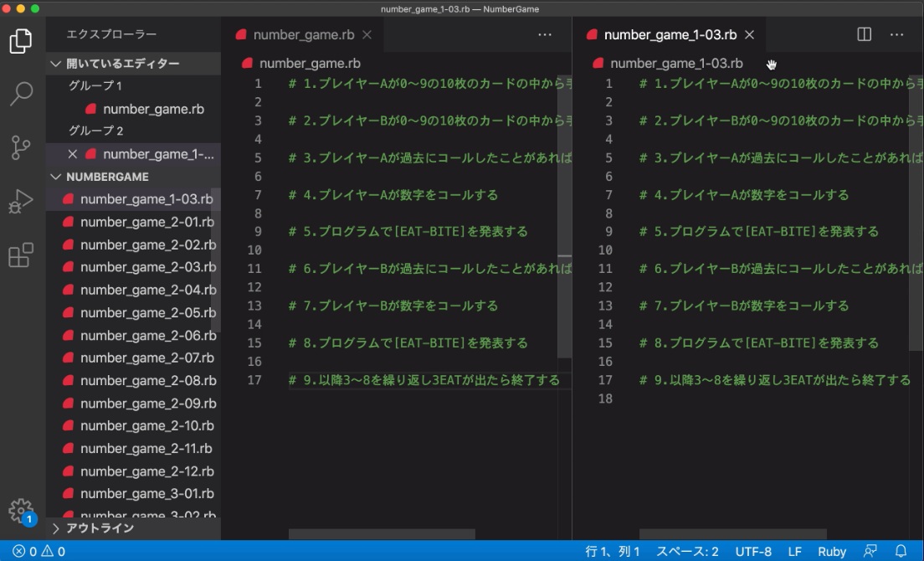Open number_game_2-10.rb in file tree

pos(133,425)
